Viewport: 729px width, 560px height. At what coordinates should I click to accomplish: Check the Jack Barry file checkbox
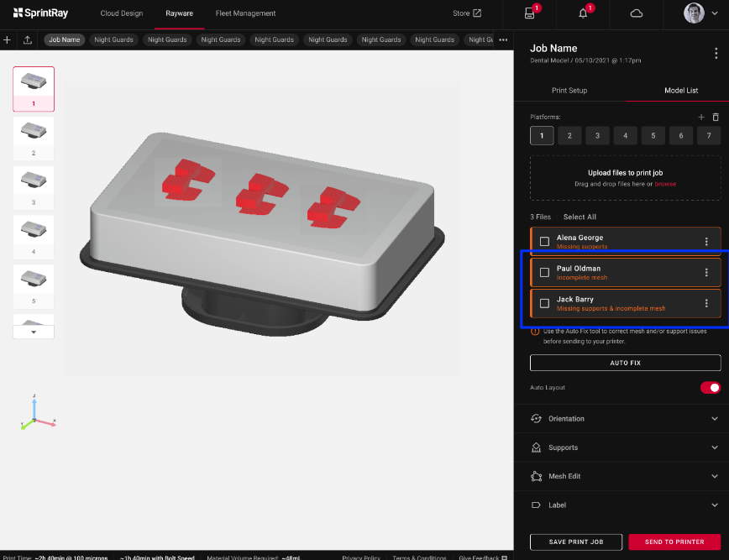[x=544, y=303]
